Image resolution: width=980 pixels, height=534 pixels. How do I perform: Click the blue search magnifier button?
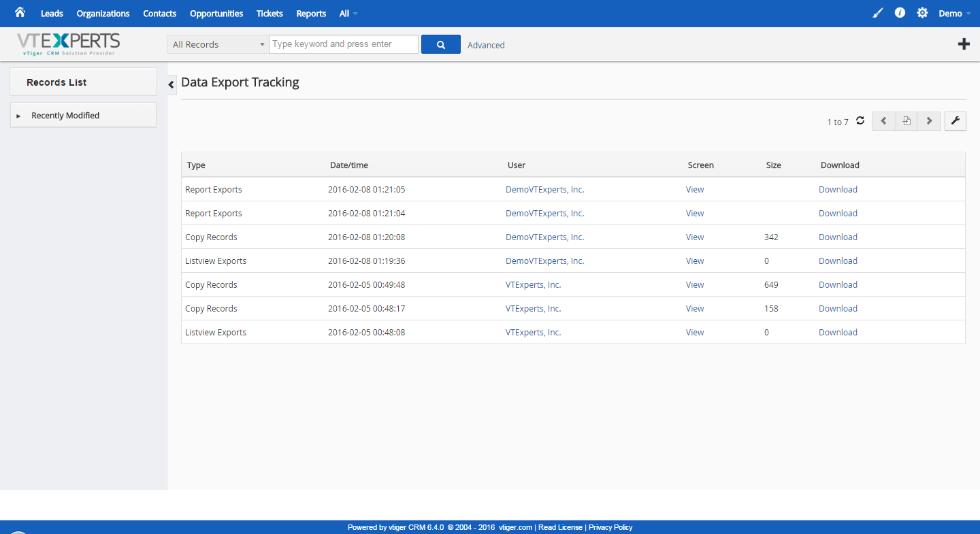tap(441, 44)
